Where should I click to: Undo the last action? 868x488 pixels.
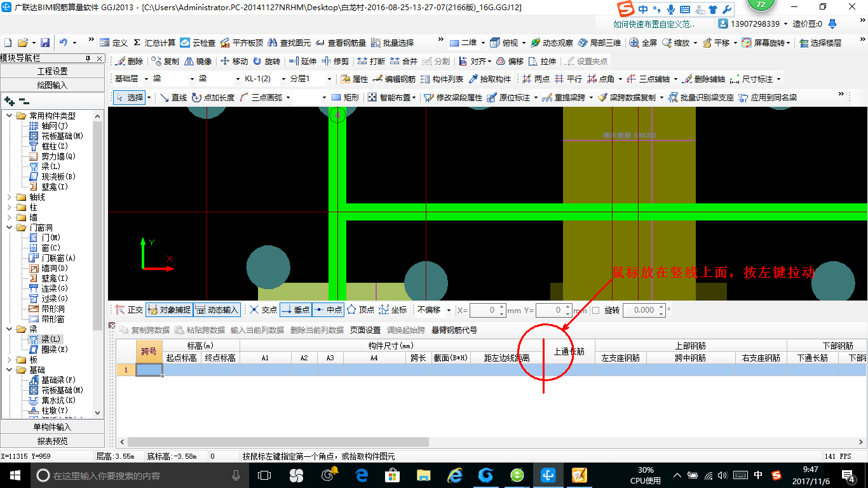click(64, 43)
